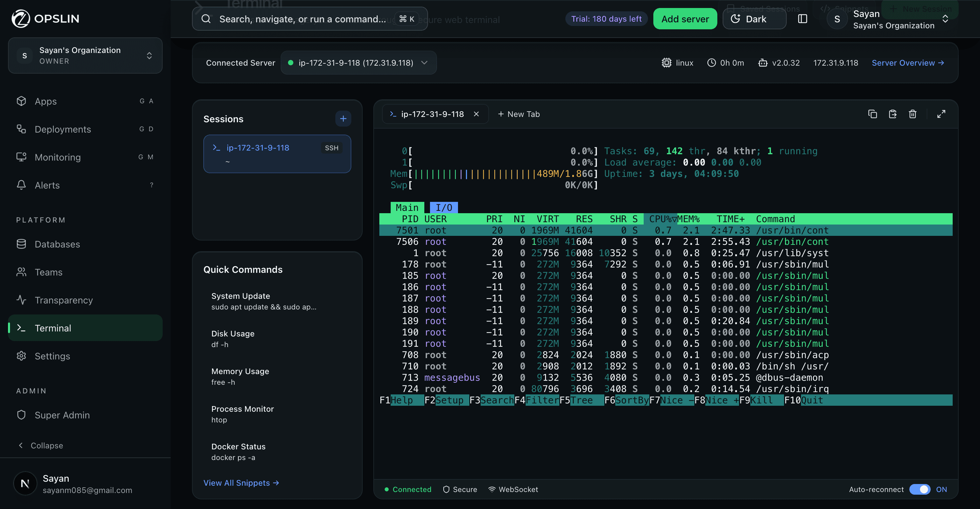Open the Teams page
The image size is (980, 509).
tap(85, 272)
